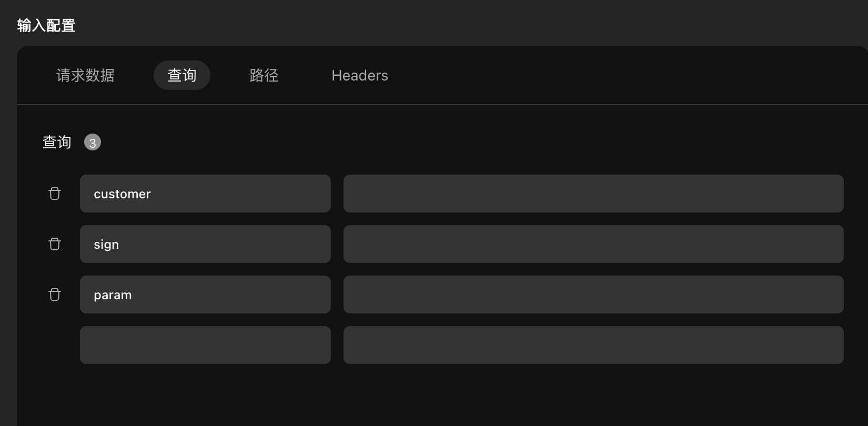Click the 输入配置 heading

coord(46,25)
